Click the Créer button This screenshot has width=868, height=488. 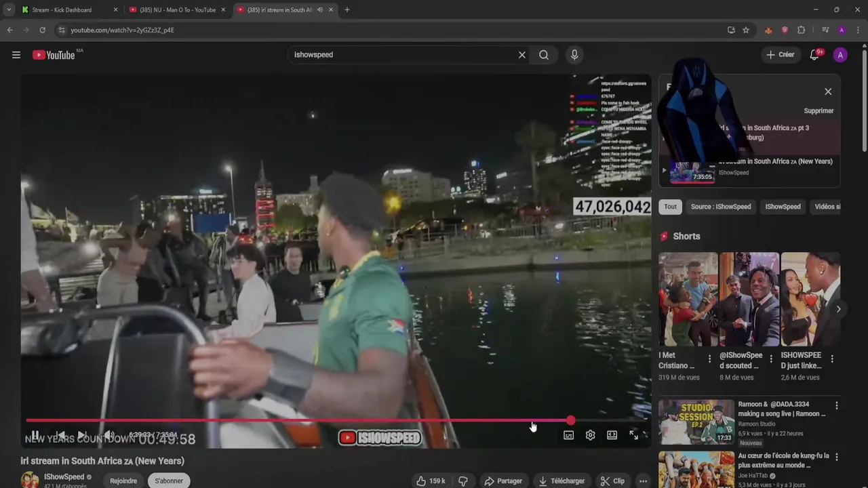point(781,55)
